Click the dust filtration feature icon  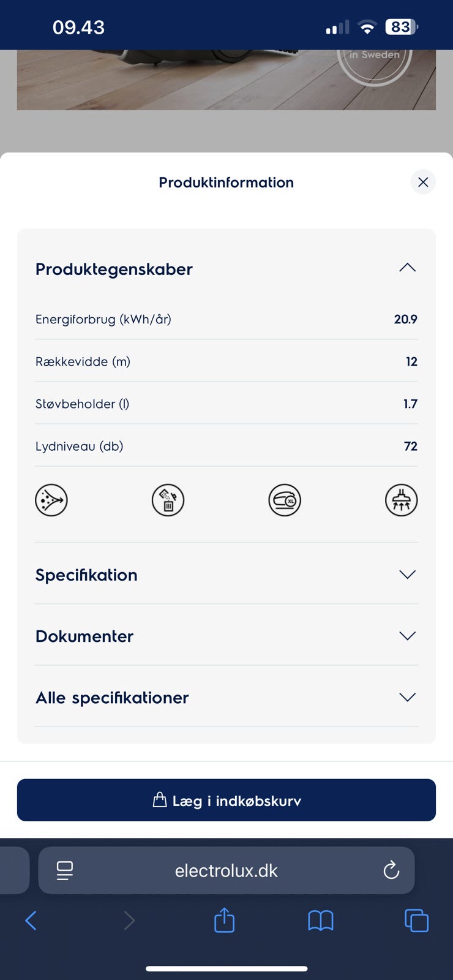(x=51, y=500)
